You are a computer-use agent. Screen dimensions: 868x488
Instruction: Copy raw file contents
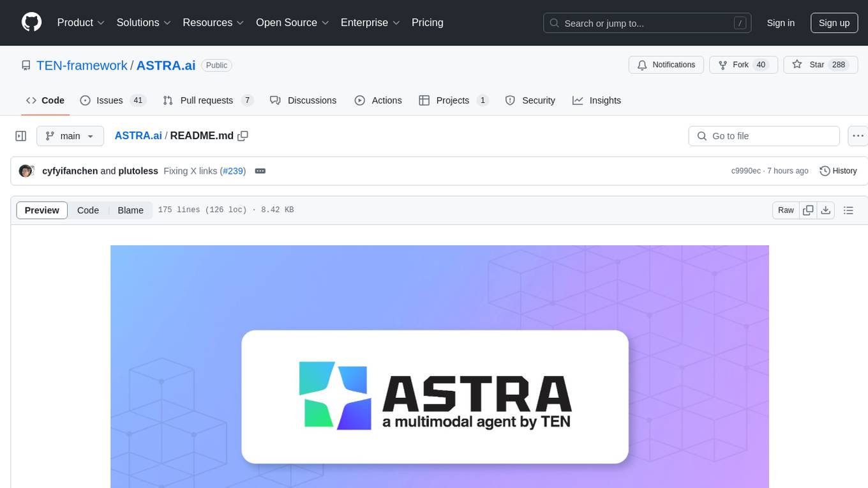tap(808, 210)
